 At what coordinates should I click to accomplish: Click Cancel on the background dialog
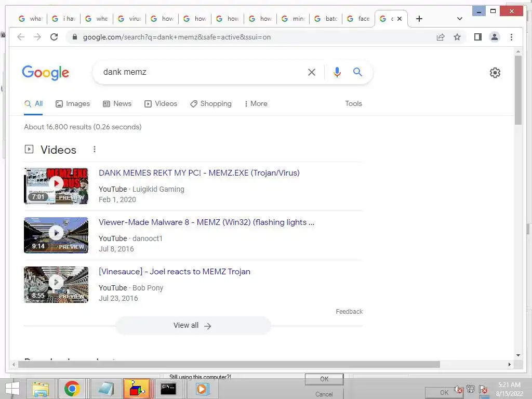tap(324, 394)
